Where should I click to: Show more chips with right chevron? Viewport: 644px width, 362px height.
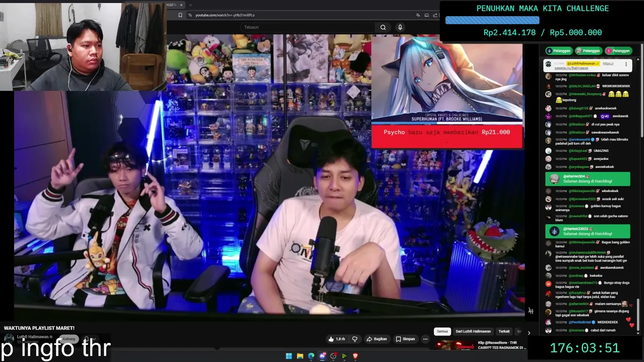coord(528,332)
